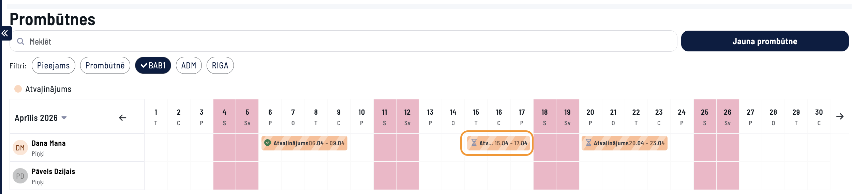
Task: Go to previous month arrow
Action: 122,118
